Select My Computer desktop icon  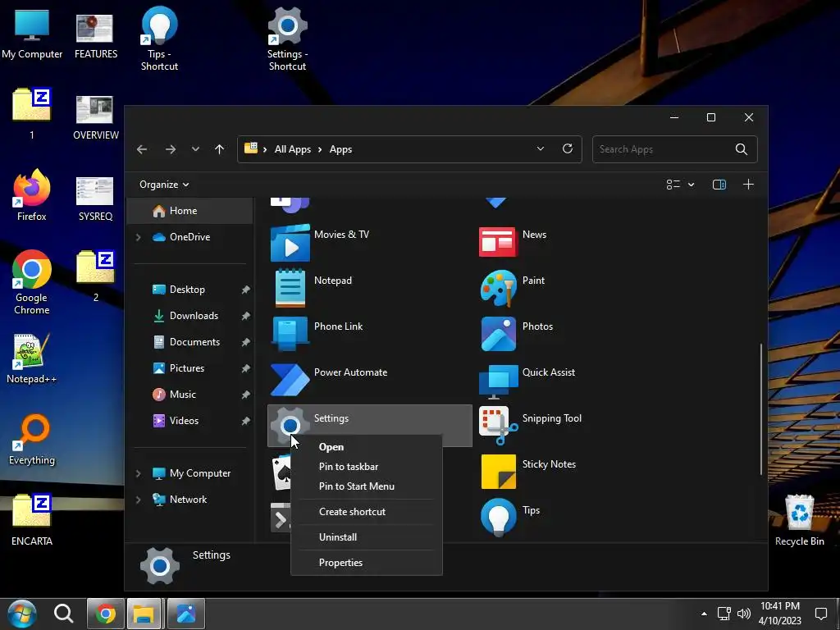(x=32, y=34)
